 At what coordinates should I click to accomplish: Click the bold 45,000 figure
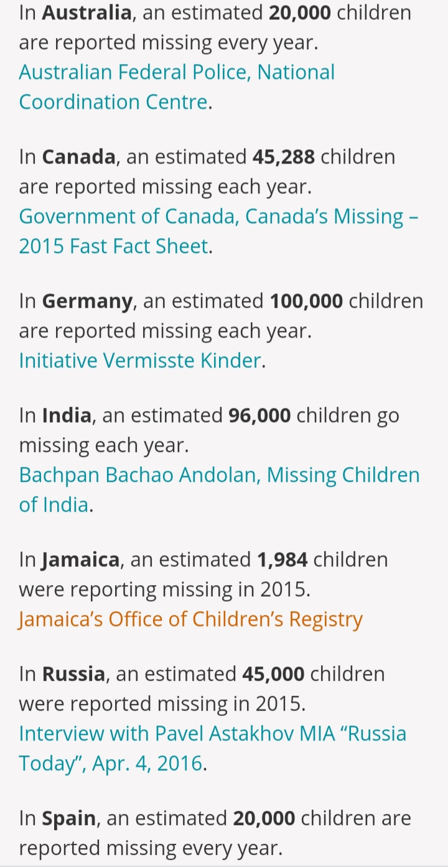click(273, 674)
